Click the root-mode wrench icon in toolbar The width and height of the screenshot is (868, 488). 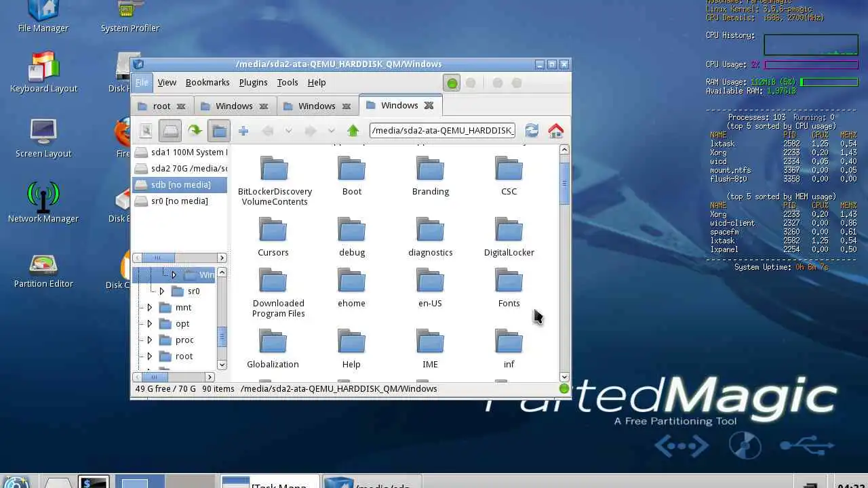pos(146,131)
